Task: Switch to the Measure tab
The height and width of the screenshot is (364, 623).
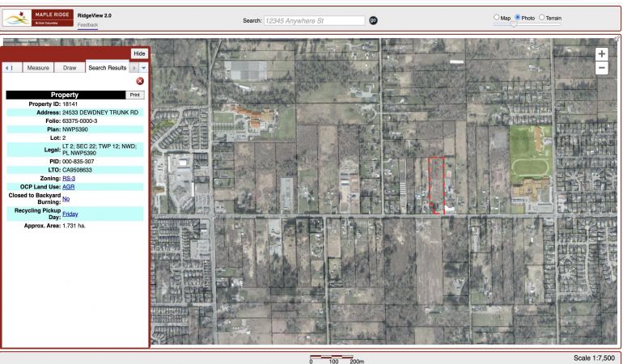Action: pos(38,68)
